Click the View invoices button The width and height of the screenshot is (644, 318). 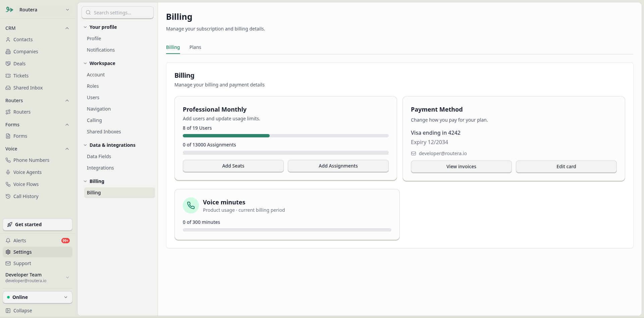461,167
